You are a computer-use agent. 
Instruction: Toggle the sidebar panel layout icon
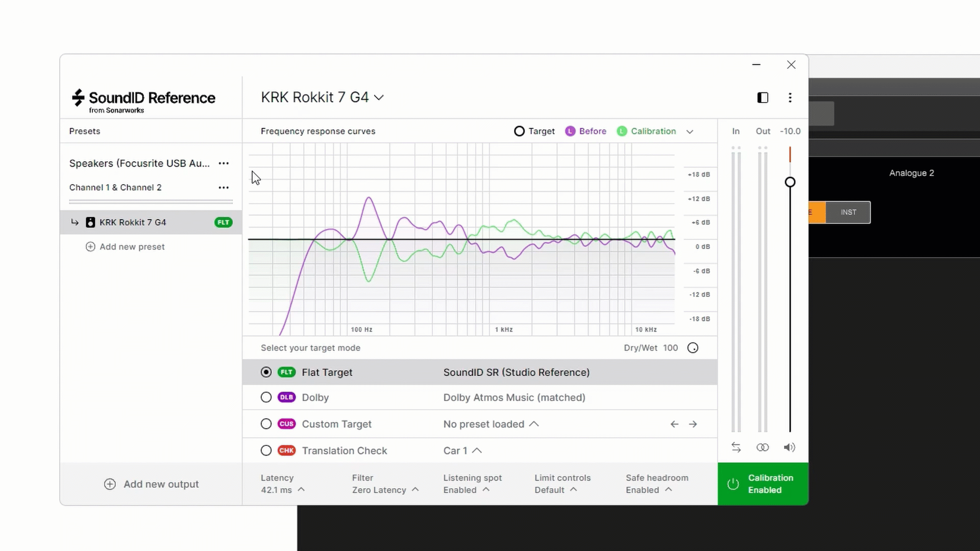(x=763, y=97)
